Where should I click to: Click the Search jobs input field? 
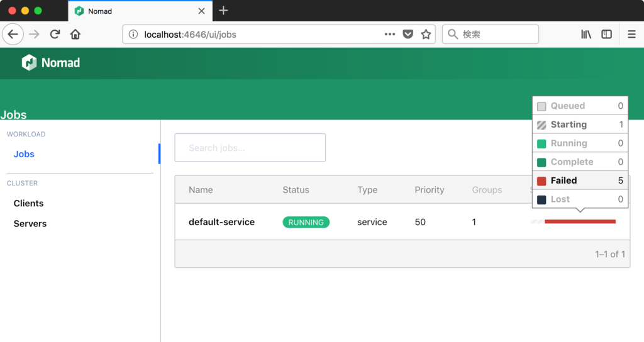pos(250,147)
